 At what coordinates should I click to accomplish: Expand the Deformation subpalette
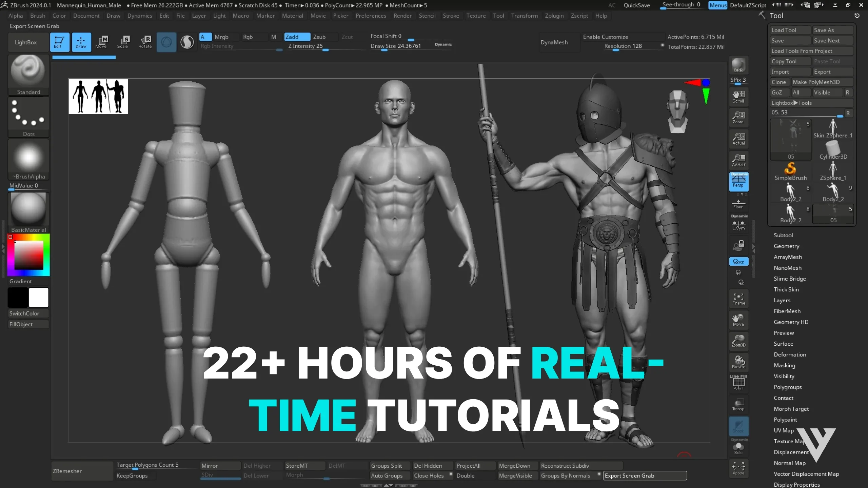click(790, 354)
